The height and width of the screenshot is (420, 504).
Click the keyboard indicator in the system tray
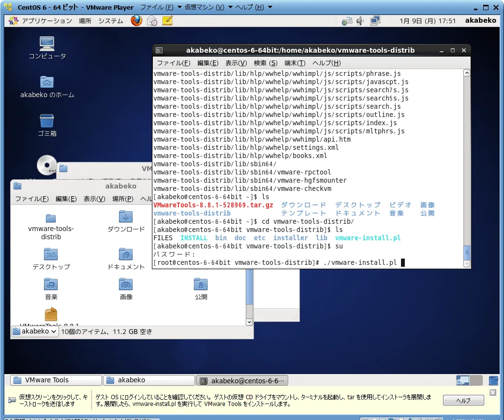point(347,20)
